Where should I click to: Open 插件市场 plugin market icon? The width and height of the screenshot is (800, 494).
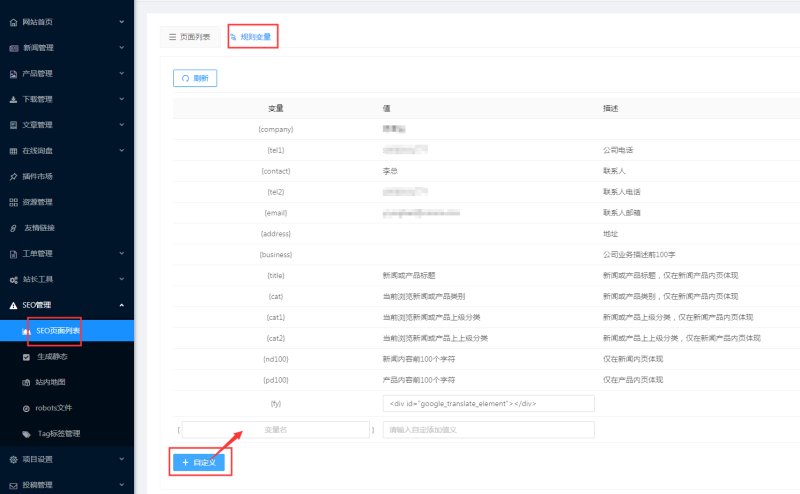coord(13,176)
